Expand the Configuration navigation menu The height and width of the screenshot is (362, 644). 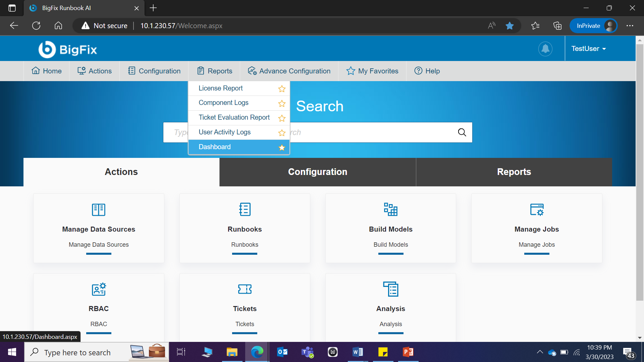(154, 71)
